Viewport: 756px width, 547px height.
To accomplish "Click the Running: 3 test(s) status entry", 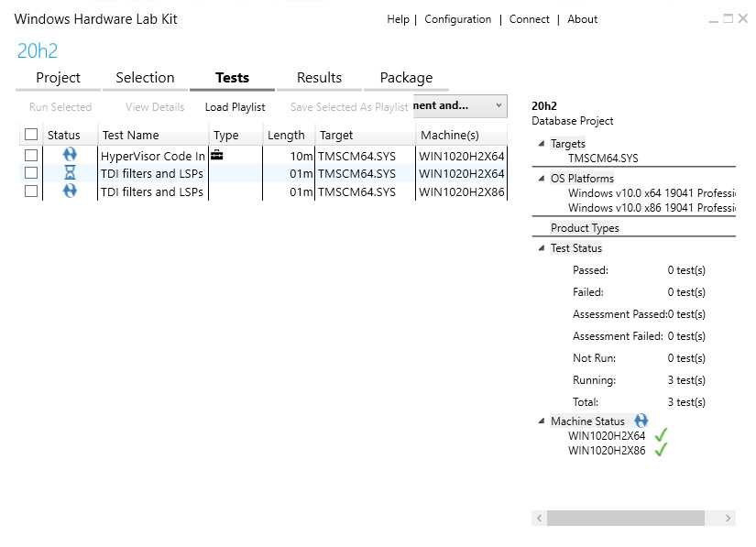I will point(639,379).
